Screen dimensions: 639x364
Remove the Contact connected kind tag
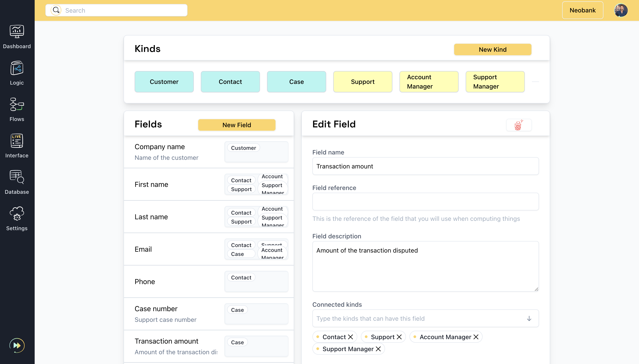[x=351, y=337]
